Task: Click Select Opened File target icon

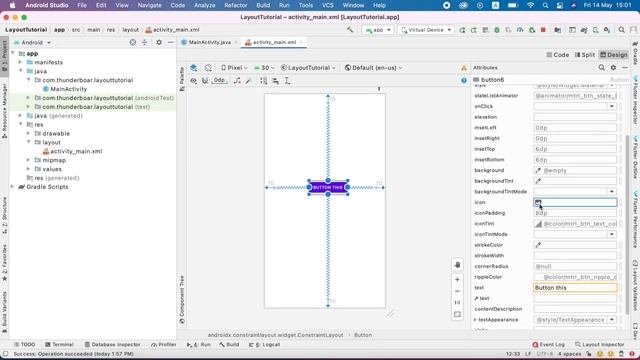Action: click(x=133, y=42)
